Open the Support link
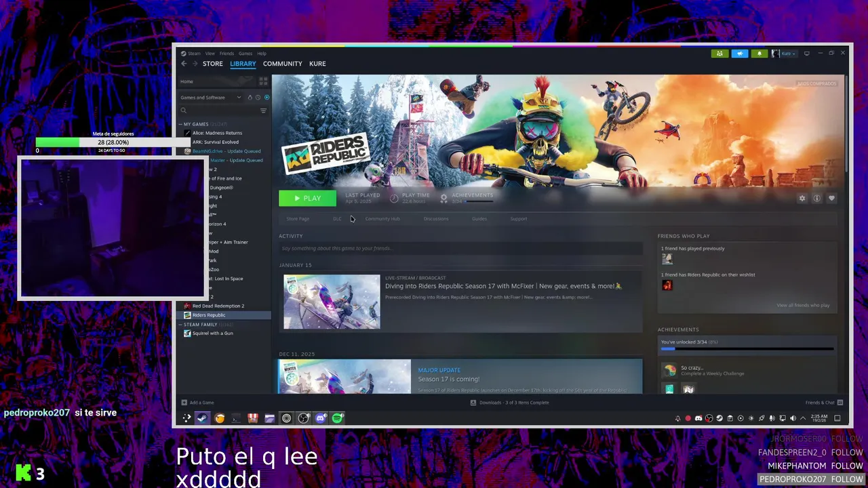 [519, 219]
